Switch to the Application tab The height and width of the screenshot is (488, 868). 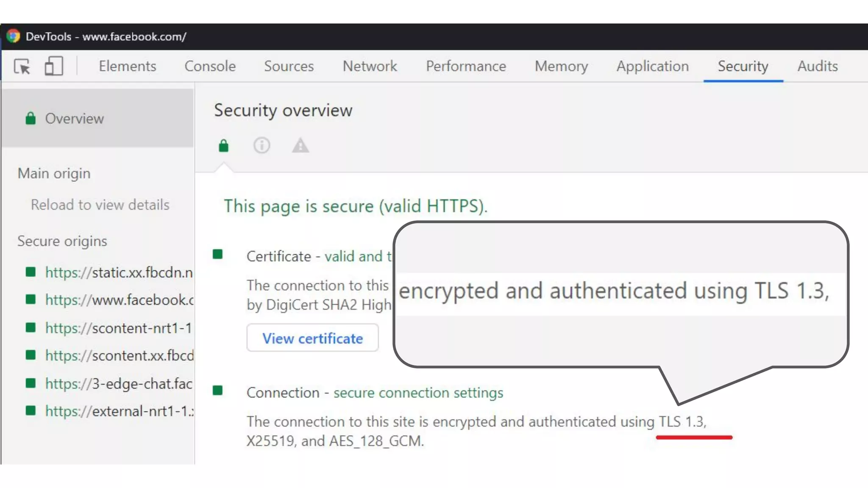click(652, 66)
